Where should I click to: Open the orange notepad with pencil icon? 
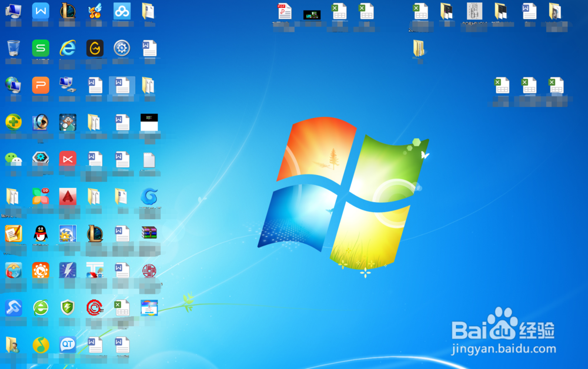coord(13,233)
